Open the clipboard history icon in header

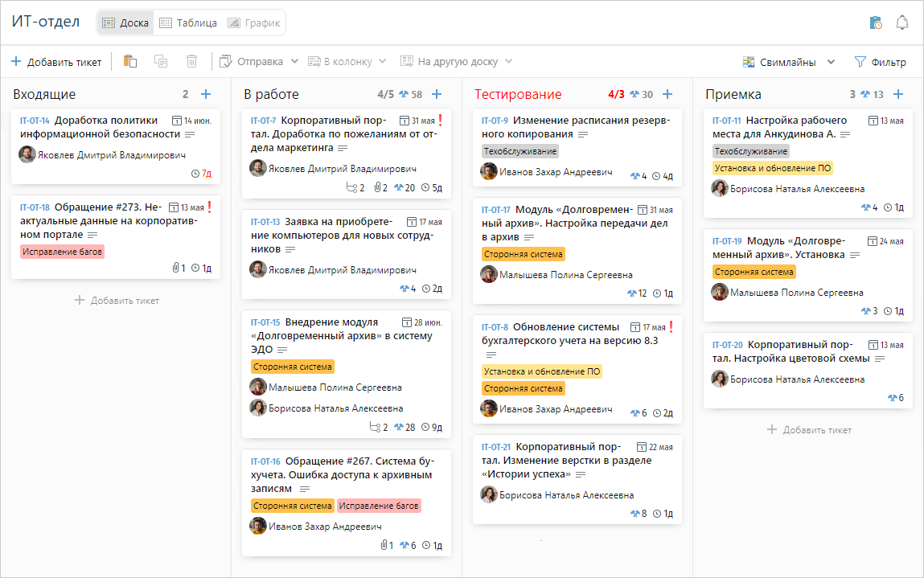(876, 23)
